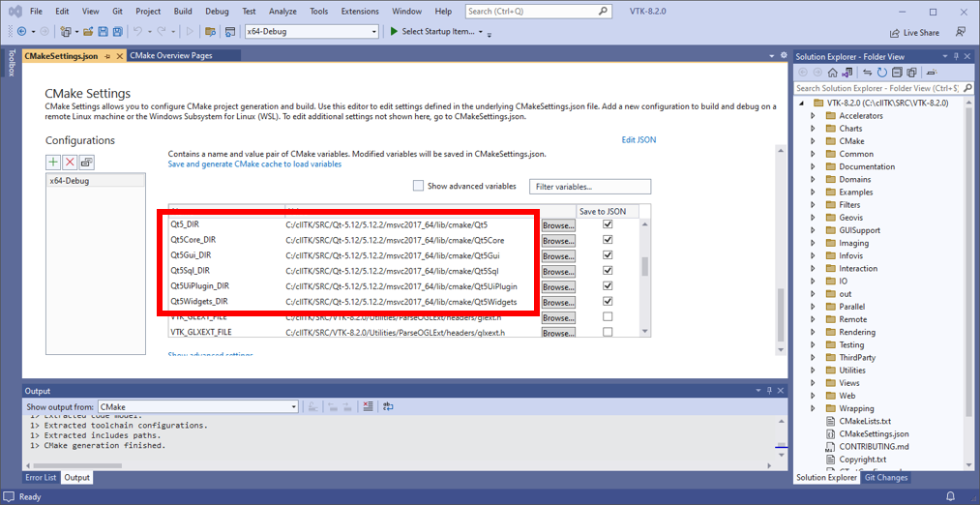Click the Undo arrow icon
Screen dimensions: 980x505
click(138, 31)
